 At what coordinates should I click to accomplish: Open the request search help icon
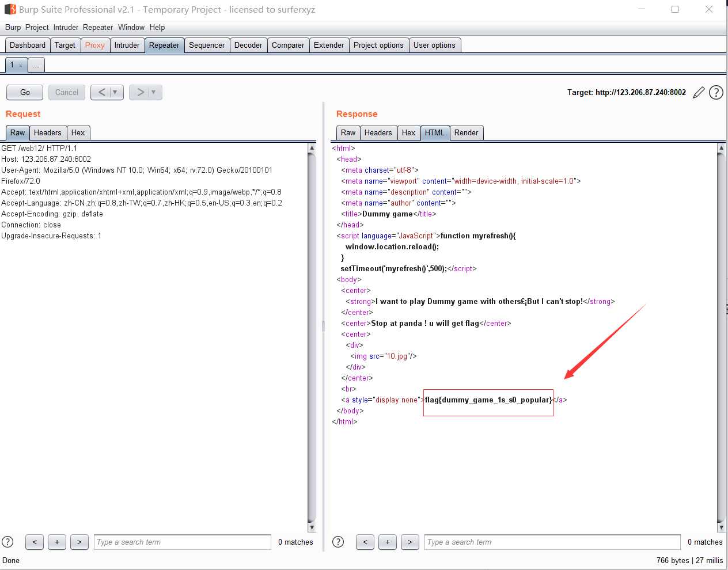click(7, 542)
